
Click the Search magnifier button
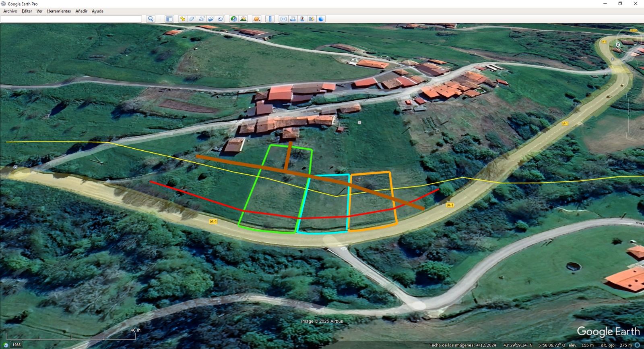(x=151, y=19)
